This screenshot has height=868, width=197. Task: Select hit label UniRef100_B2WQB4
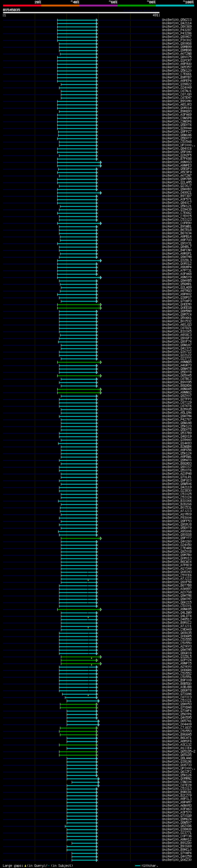click(177, 446)
